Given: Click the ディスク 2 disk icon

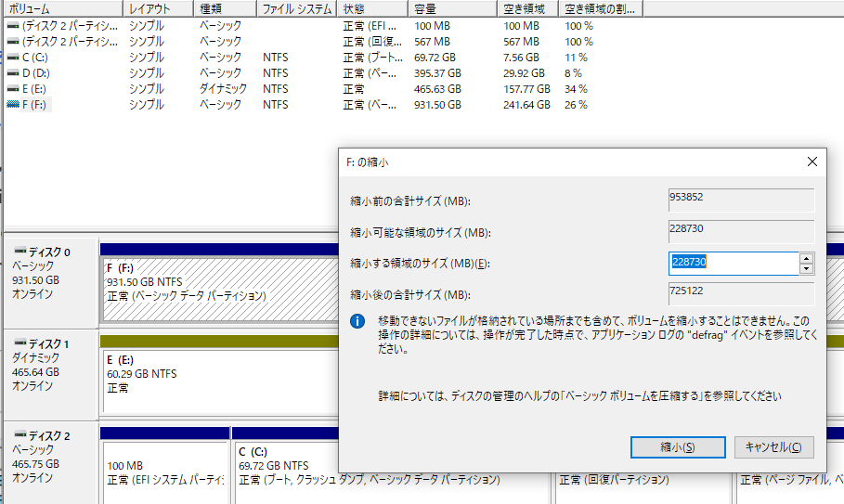Looking at the screenshot, I should point(20,434).
